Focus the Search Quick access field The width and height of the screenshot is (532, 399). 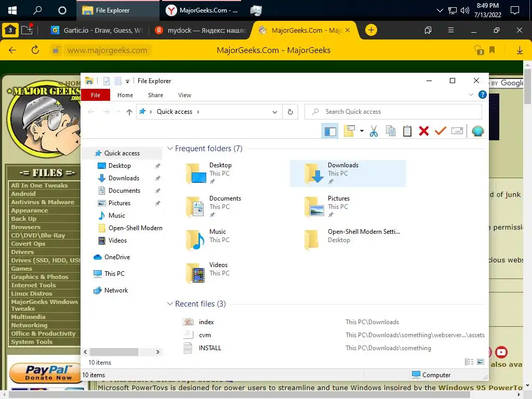393,112
